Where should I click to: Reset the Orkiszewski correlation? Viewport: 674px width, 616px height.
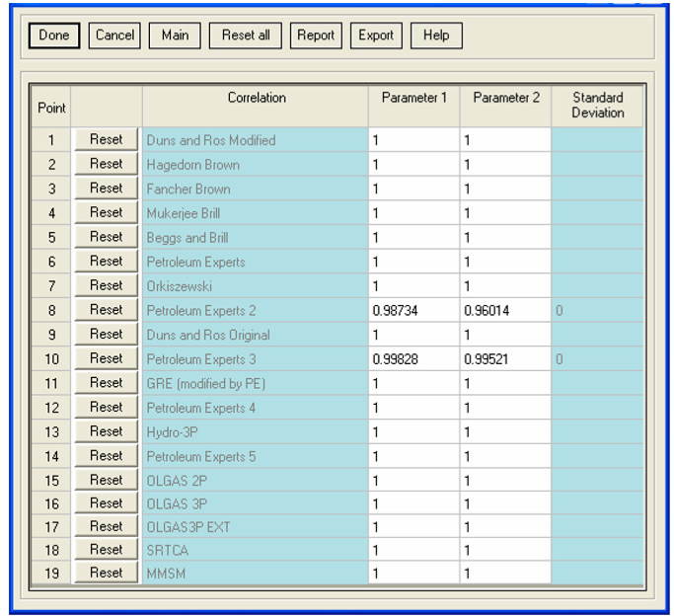point(107,285)
